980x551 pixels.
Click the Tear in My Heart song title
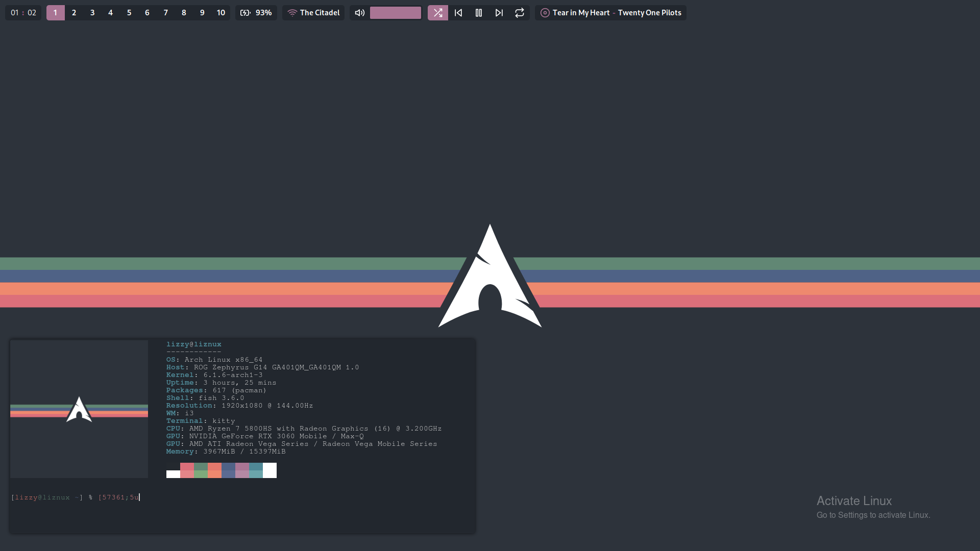tap(581, 13)
